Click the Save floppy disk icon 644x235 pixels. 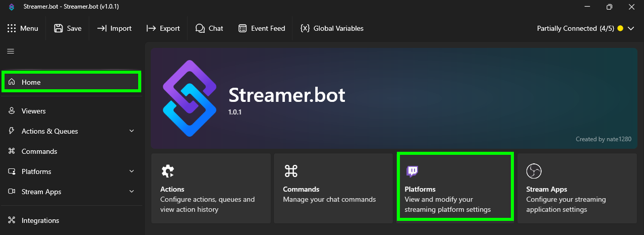click(59, 29)
